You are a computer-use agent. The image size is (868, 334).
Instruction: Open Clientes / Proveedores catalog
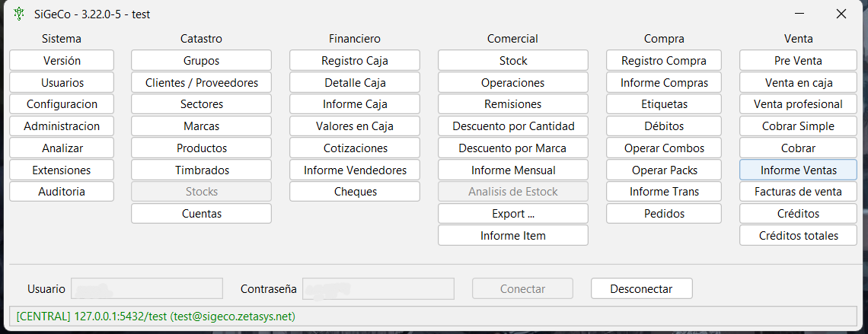point(201,83)
